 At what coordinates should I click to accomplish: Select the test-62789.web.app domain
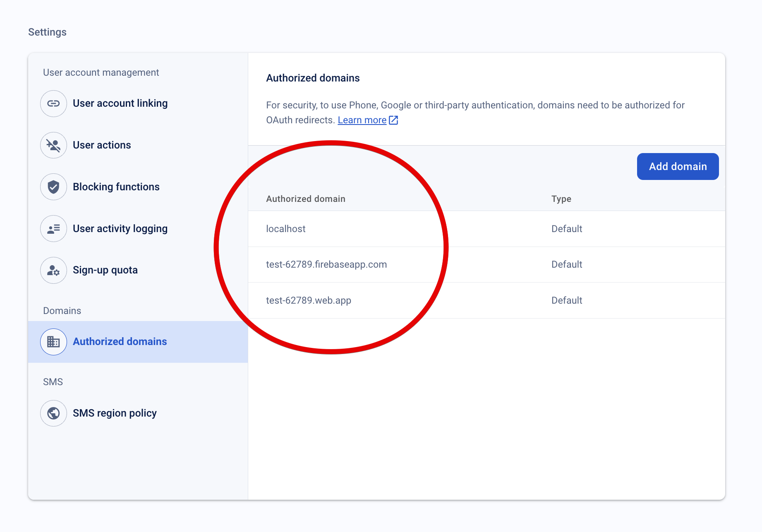pyautogui.click(x=308, y=300)
